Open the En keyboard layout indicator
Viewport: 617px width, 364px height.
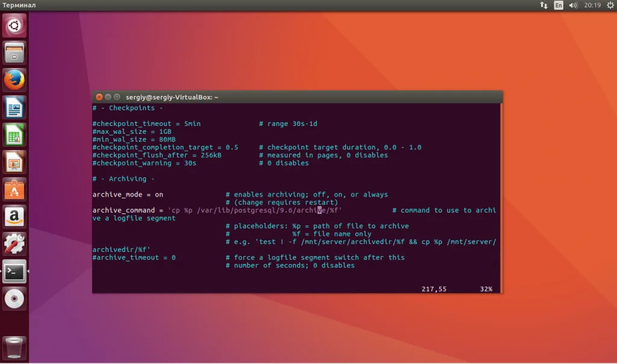(x=559, y=5)
